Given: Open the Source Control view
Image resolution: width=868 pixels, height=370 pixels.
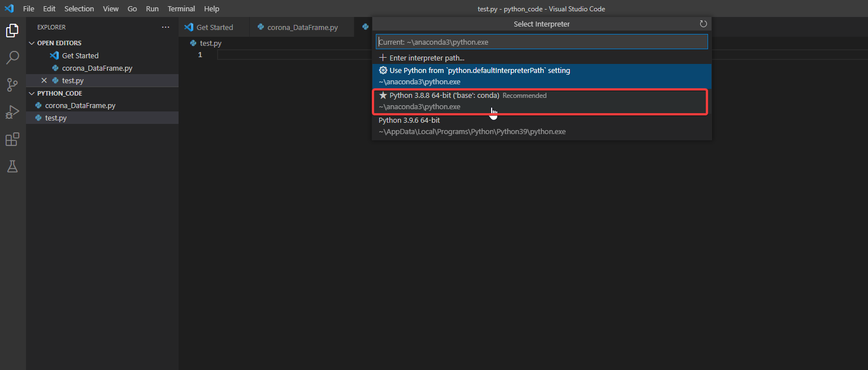Looking at the screenshot, I should [x=12, y=85].
